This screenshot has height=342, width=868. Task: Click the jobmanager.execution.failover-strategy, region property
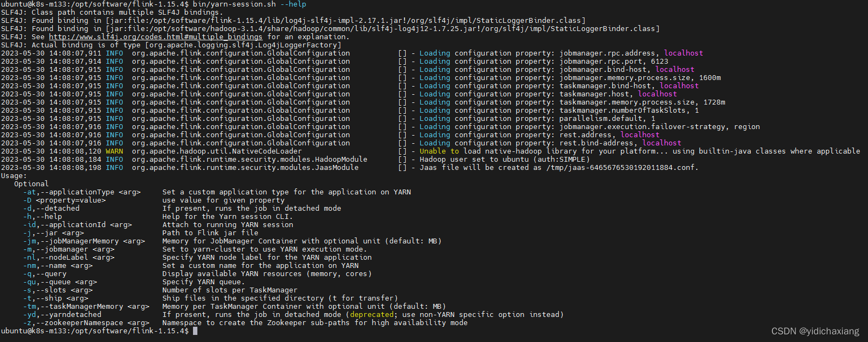pyautogui.click(x=660, y=127)
